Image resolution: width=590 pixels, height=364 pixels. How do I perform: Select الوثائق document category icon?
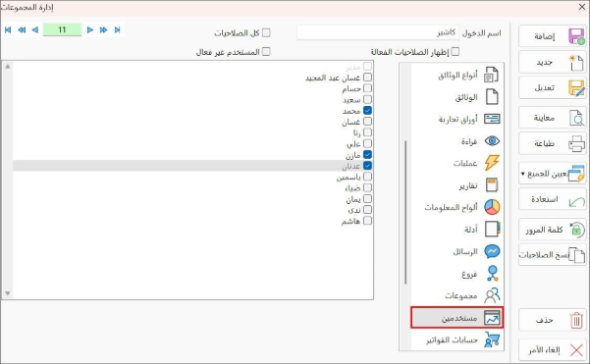point(492,96)
